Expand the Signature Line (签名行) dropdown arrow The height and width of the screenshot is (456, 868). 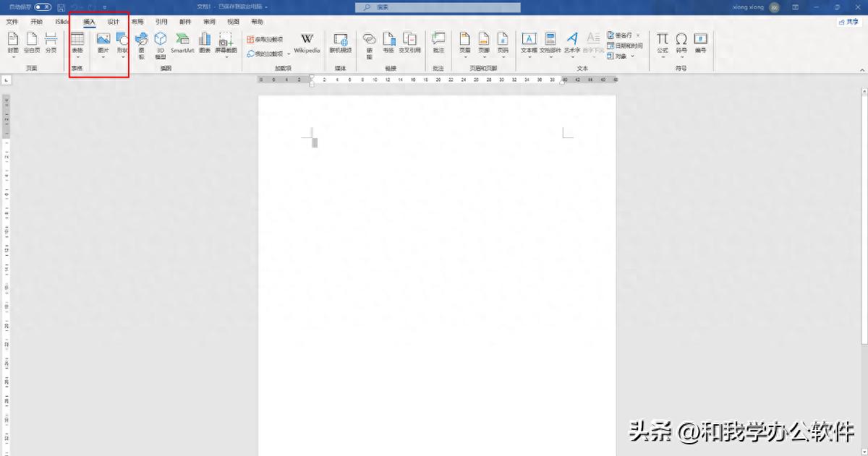(x=639, y=35)
